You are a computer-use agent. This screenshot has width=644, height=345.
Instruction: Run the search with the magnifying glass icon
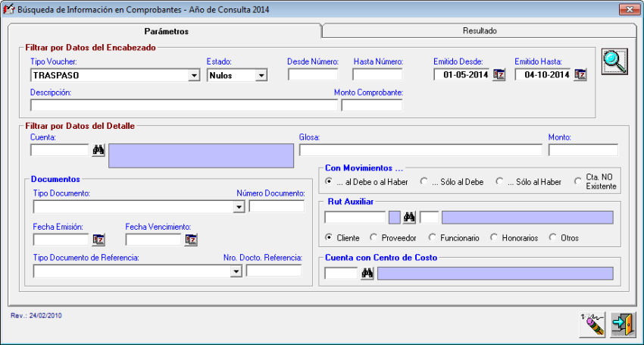pos(614,61)
